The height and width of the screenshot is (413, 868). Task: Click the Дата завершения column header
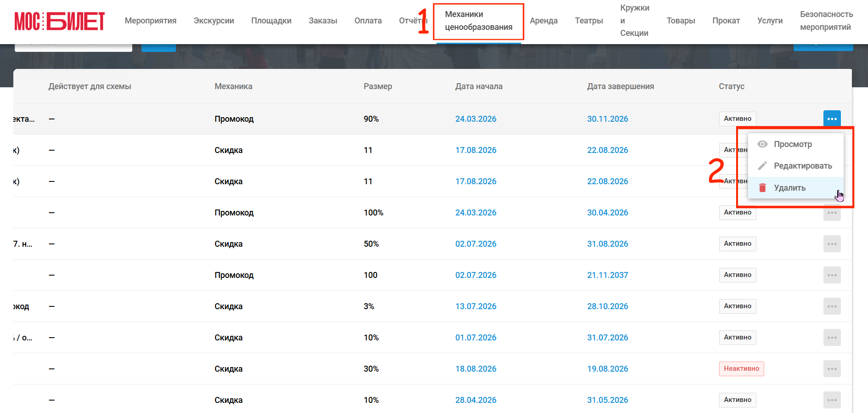coord(620,86)
